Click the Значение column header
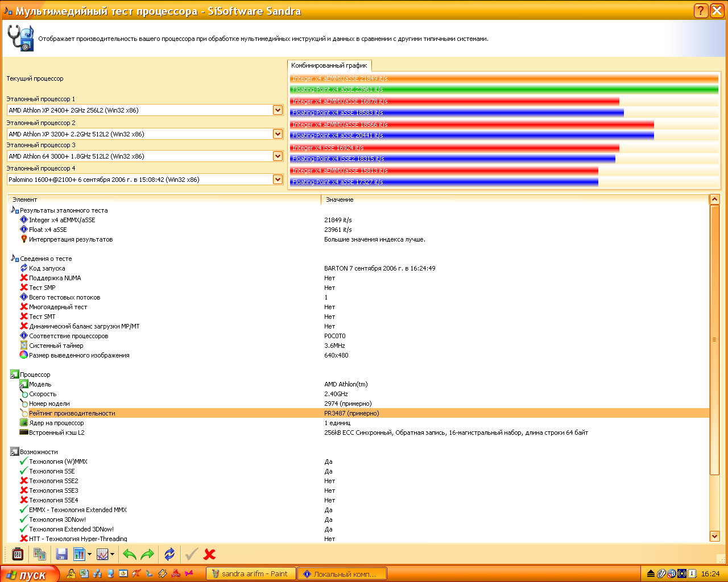The height and width of the screenshot is (582, 728). (x=340, y=199)
